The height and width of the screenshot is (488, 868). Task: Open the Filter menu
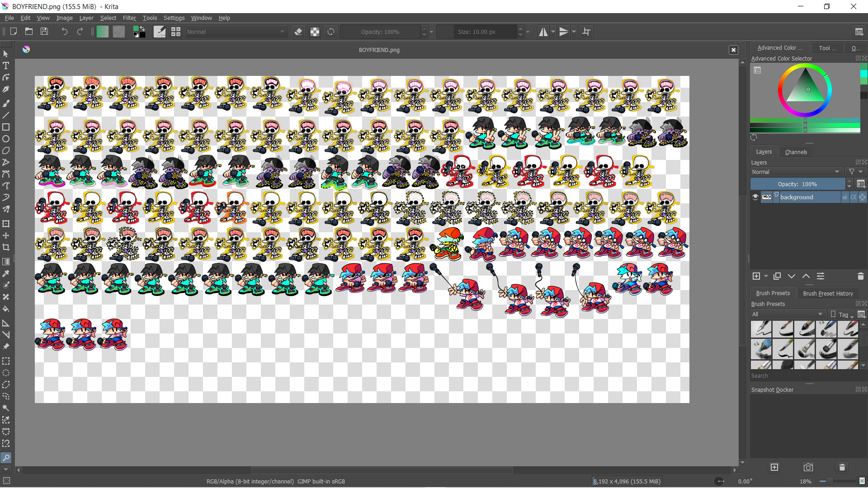pos(129,18)
